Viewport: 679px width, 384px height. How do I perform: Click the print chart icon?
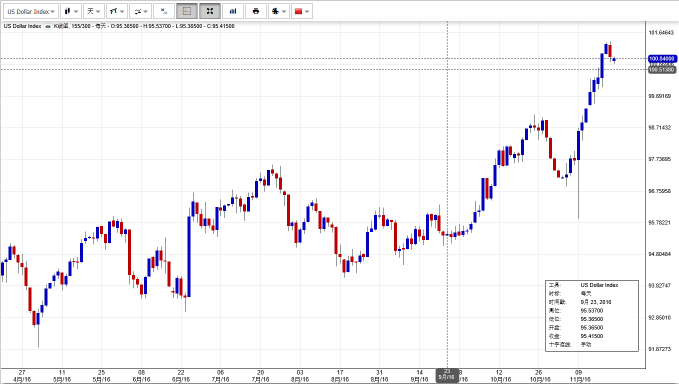click(x=256, y=11)
